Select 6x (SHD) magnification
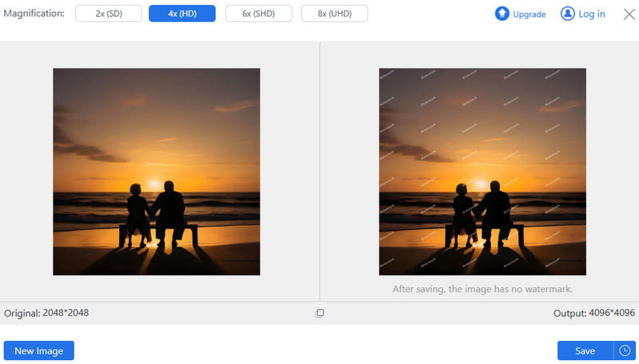This screenshot has height=364, width=639. [258, 14]
